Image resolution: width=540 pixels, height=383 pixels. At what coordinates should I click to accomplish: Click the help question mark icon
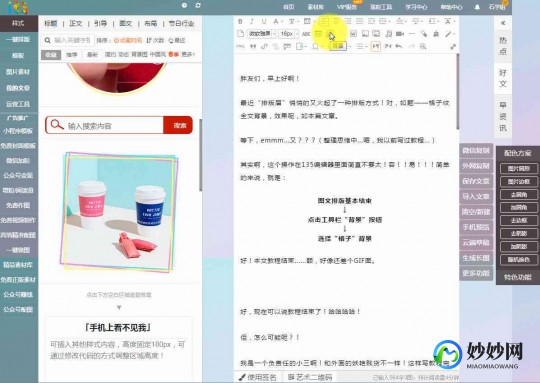[184, 5]
